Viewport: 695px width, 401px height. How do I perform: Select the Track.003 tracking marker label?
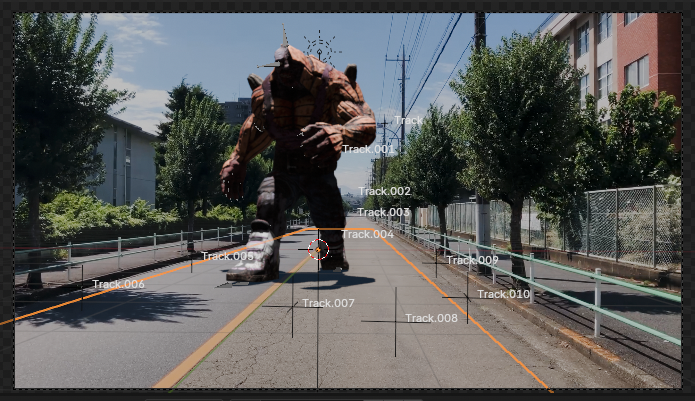point(383,212)
